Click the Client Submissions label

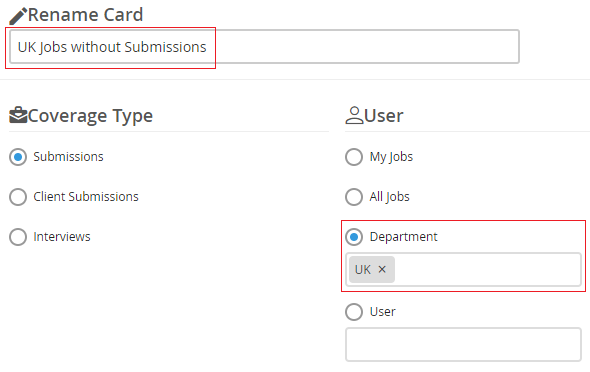[86, 197]
